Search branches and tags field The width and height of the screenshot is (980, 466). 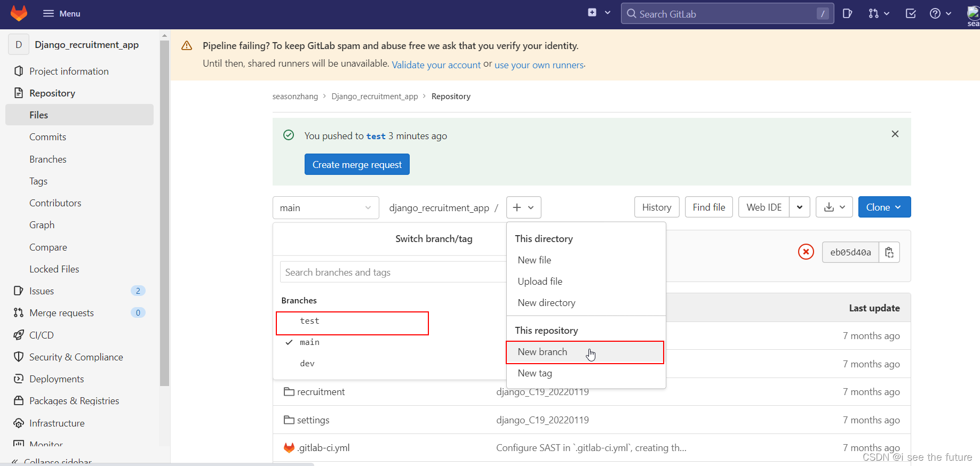point(393,272)
